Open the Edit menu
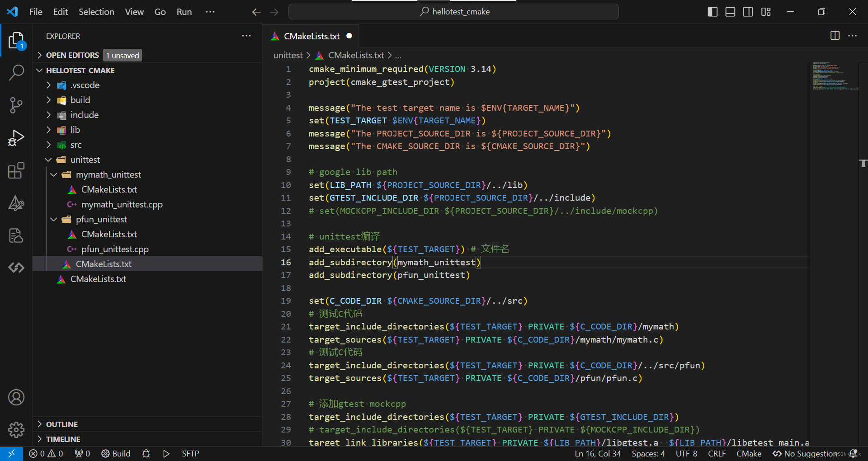 61,12
